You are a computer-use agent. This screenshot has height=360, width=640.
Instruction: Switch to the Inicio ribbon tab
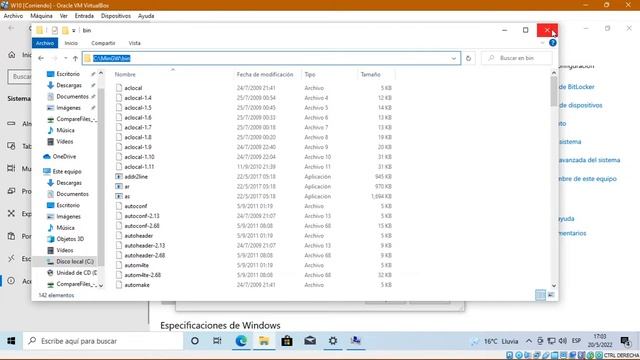click(71, 43)
